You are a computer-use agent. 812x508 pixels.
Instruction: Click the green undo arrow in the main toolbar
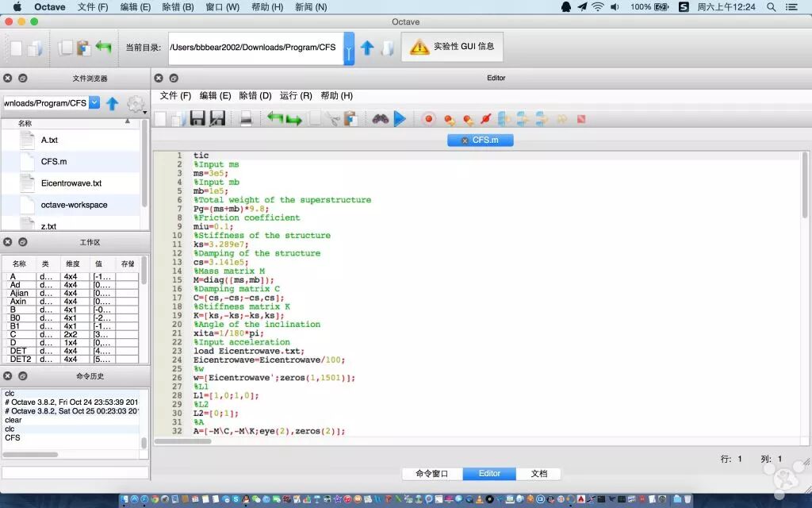point(103,47)
